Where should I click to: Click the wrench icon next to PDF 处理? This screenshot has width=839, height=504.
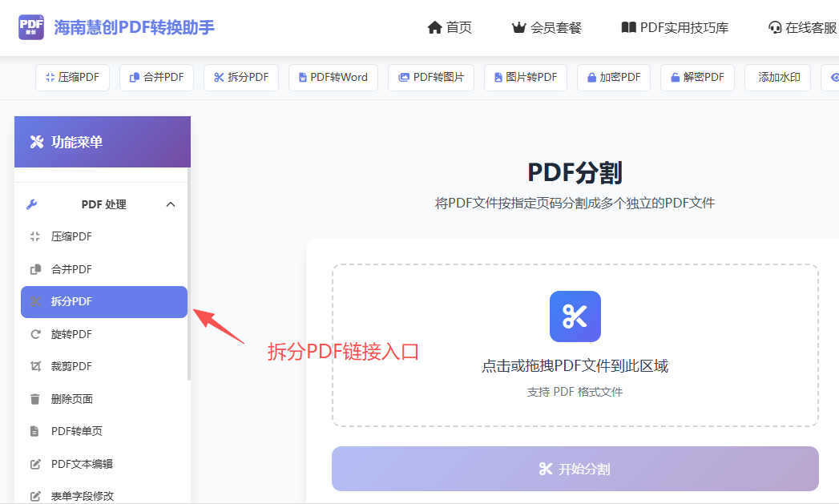tap(31, 204)
